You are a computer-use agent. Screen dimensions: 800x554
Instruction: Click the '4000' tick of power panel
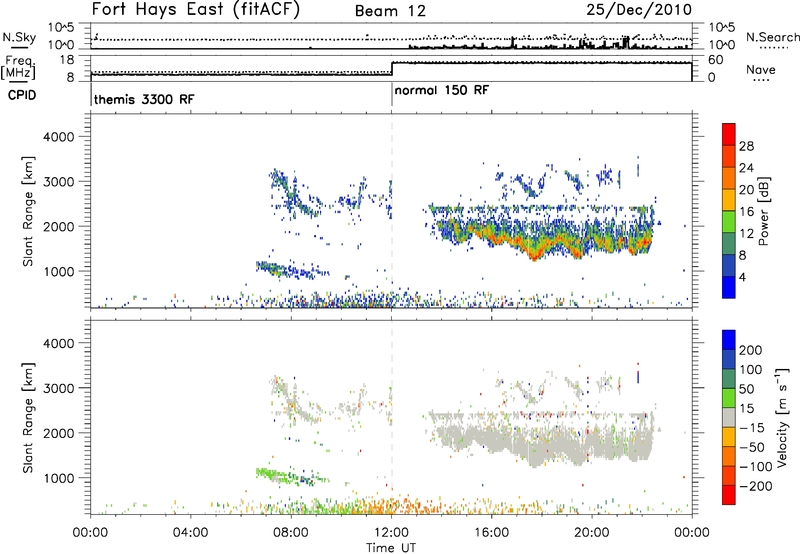[x=59, y=137]
